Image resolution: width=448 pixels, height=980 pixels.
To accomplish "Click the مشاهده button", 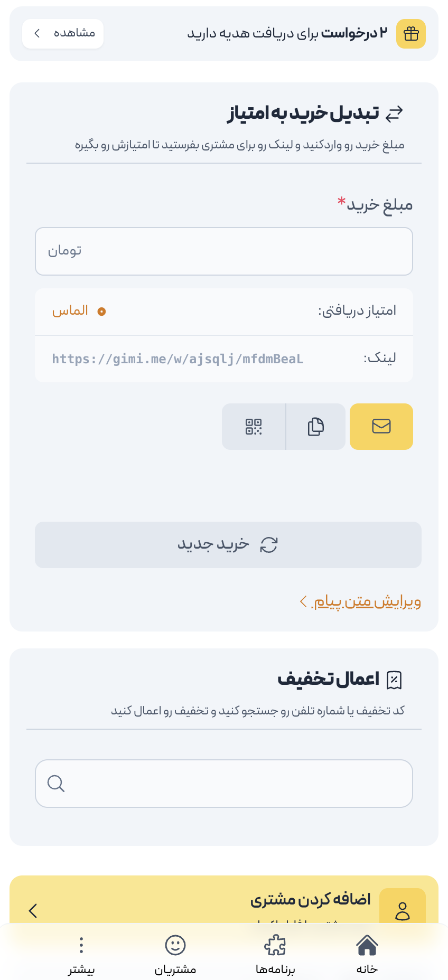I will 63,33.
